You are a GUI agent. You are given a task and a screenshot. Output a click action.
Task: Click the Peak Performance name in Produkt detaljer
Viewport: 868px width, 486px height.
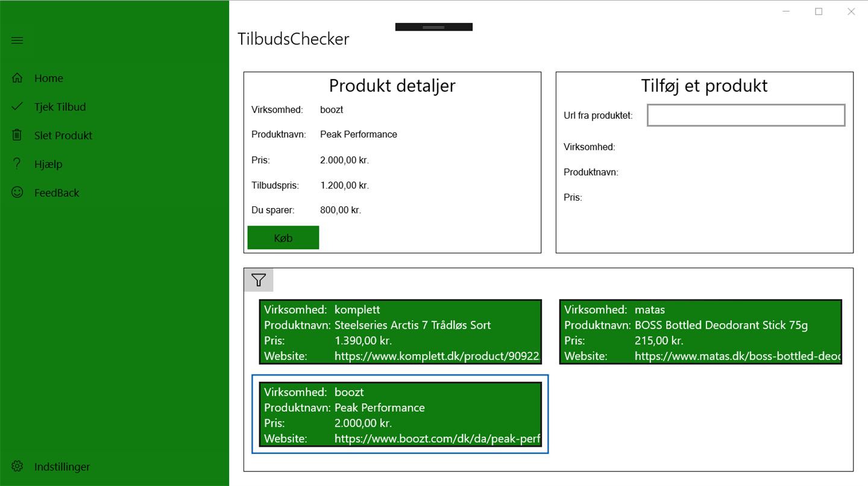point(359,134)
